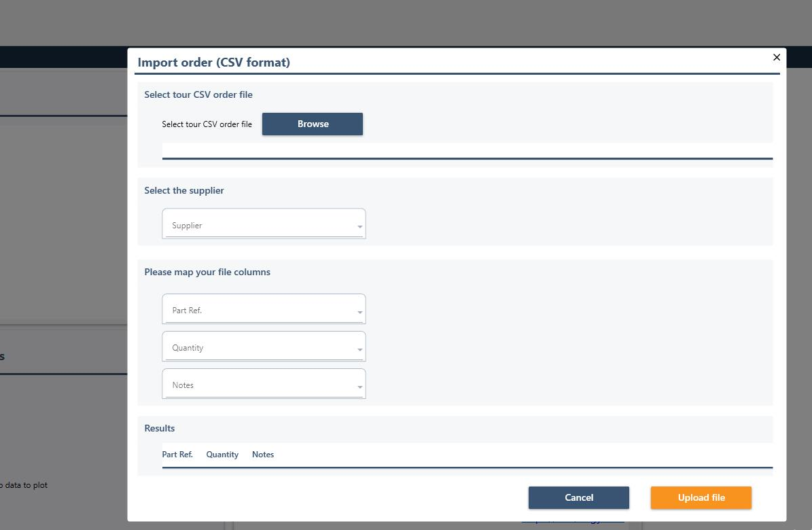
Task: Click the 'Import order (CSV format)' dialog title
Action: pyautogui.click(x=213, y=63)
